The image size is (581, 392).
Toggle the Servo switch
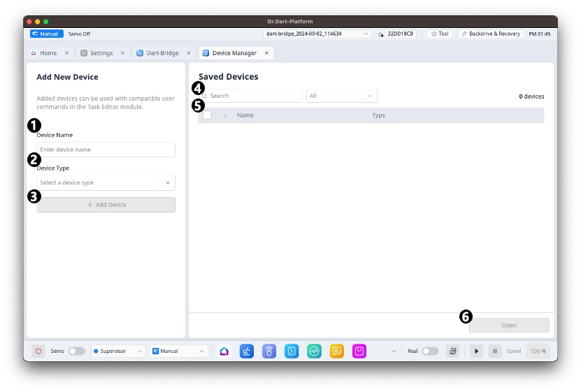coord(76,351)
